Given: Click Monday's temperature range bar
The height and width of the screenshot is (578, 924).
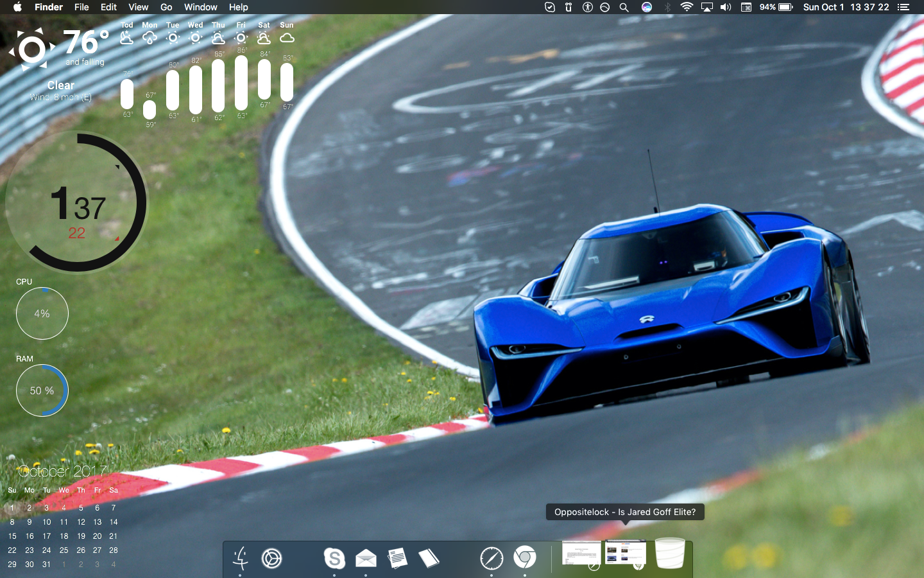Looking at the screenshot, I should point(150,110).
